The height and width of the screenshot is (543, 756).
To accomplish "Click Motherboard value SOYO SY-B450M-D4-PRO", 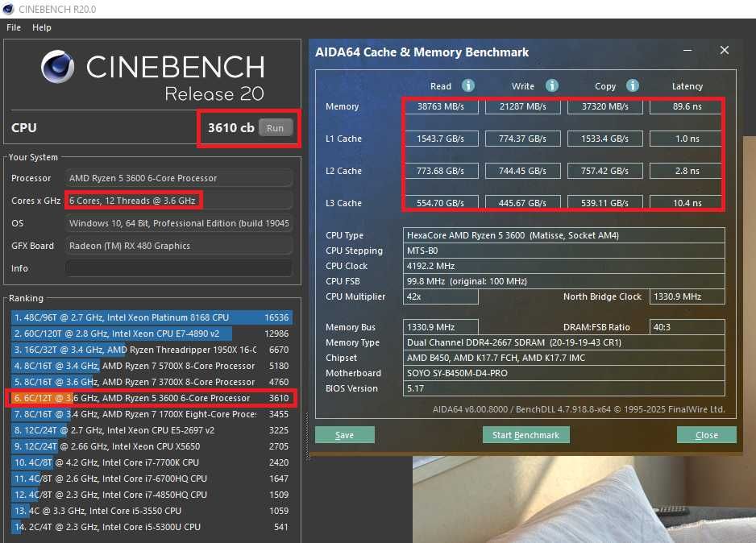I will [x=563, y=373].
